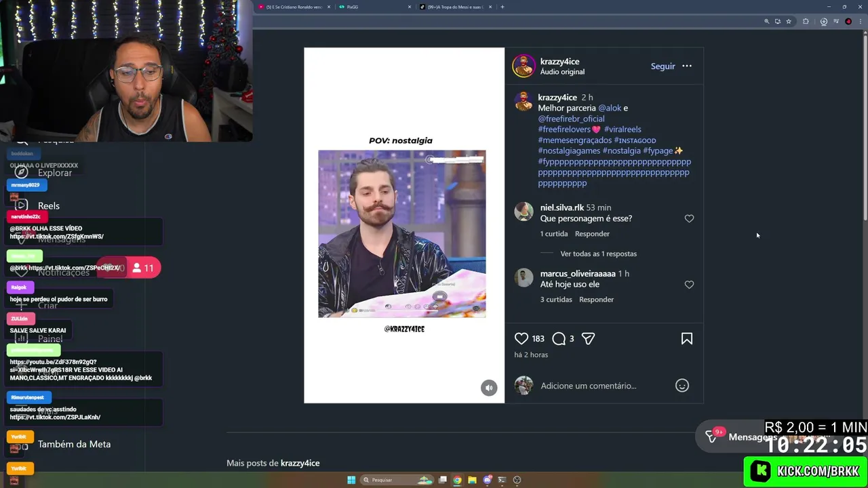Open OBS Studio from the taskbar

517,480
